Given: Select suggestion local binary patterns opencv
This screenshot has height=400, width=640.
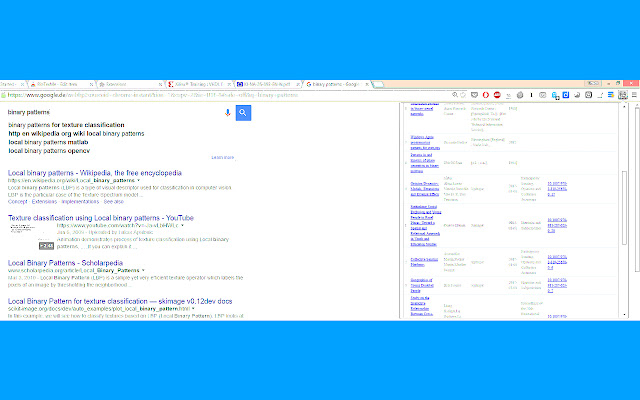Looking at the screenshot, I should 49,151.
